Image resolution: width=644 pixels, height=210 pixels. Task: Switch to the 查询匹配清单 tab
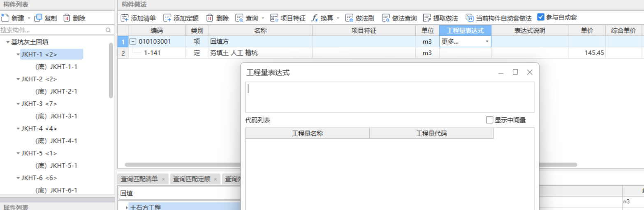coord(139,179)
